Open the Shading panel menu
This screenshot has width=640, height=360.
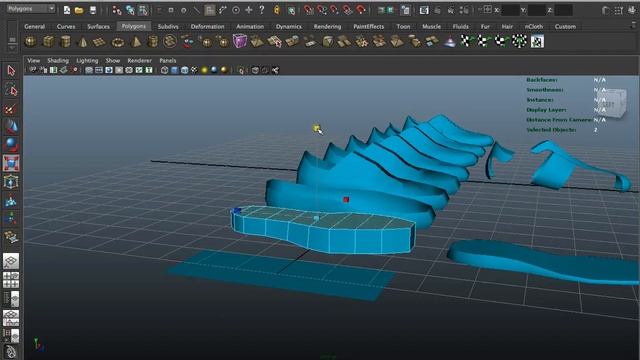coord(58,60)
